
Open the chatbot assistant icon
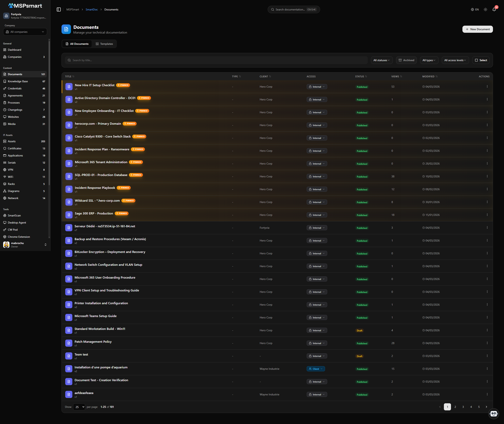493,413
